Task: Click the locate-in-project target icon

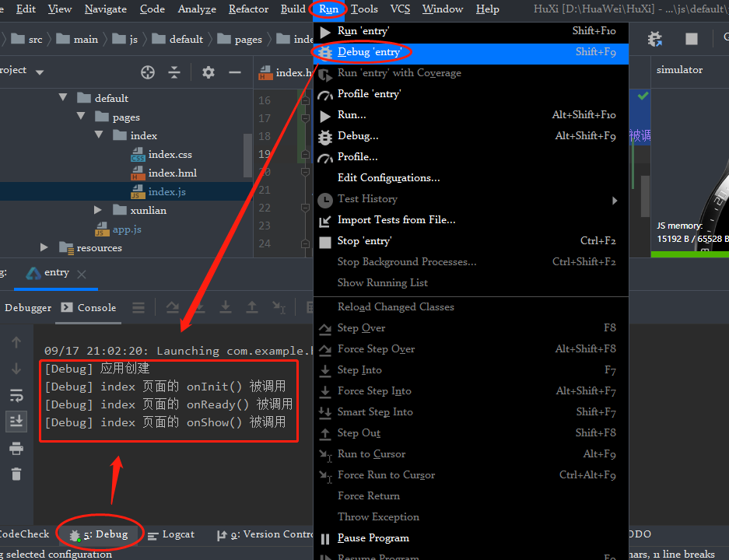Action: 148,72
